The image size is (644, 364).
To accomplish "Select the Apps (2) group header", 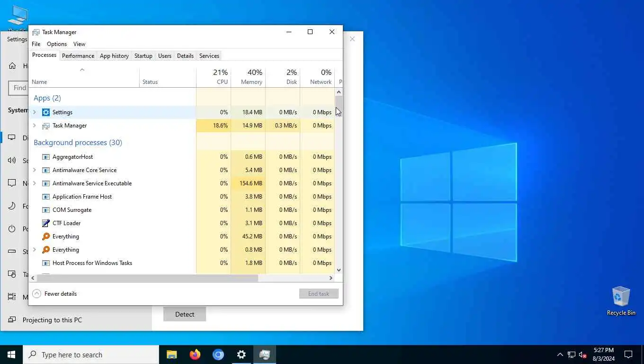I will click(x=47, y=98).
